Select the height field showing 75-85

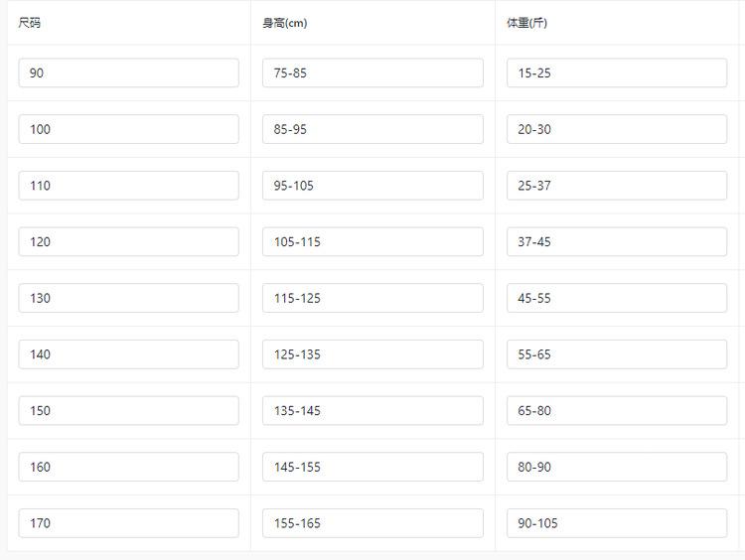coord(372,72)
